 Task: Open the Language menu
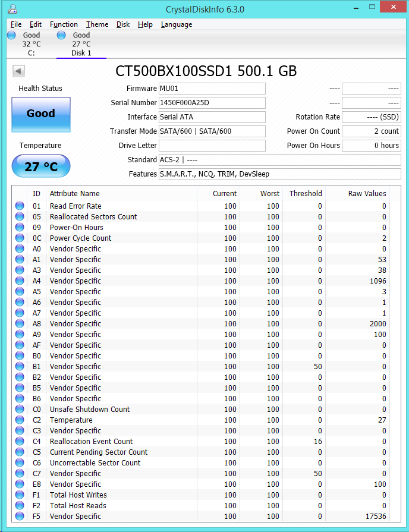click(x=177, y=24)
